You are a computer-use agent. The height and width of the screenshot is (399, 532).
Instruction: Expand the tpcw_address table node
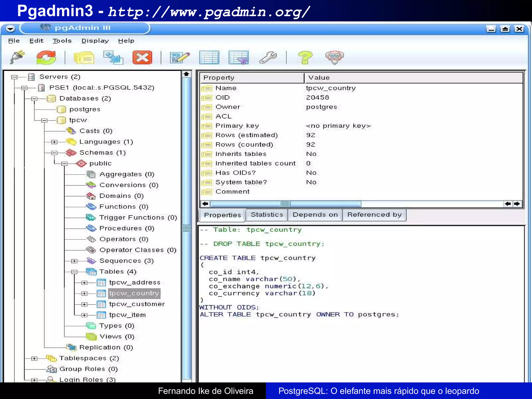click(84, 283)
